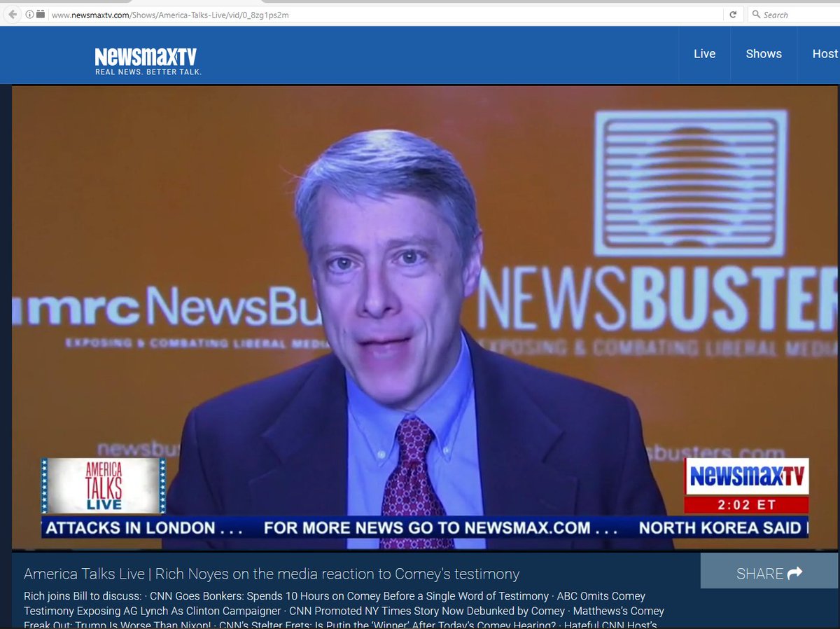The height and width of the screenshot is (629, 840).
Task: Click the share arrow icon
Action: 794,574
